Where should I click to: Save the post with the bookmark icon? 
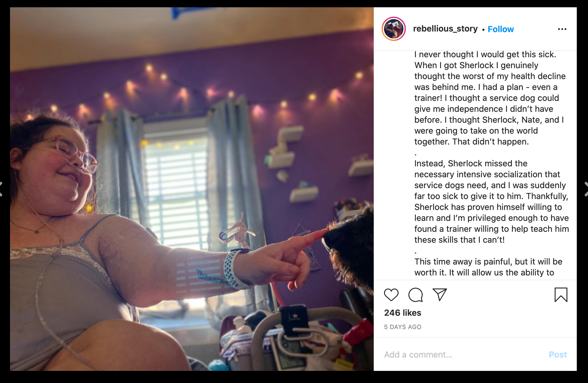coord(561,295)
